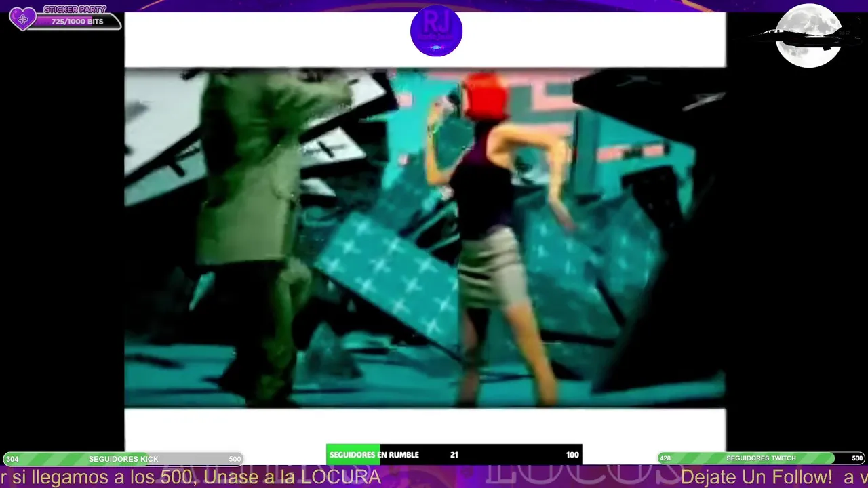Viewport: 868px width, 488px height.
Task: Click the Rumble follower count '21'
Action: click(454, 455)
